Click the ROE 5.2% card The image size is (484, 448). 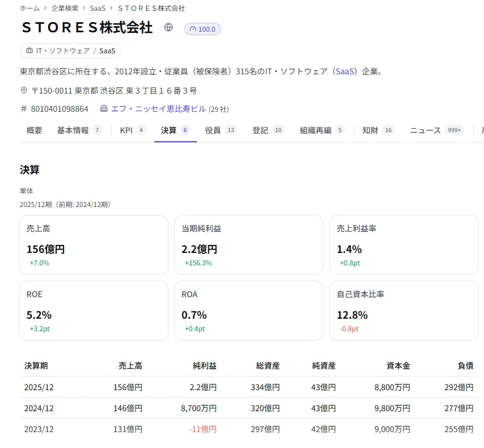coord(94,311)
